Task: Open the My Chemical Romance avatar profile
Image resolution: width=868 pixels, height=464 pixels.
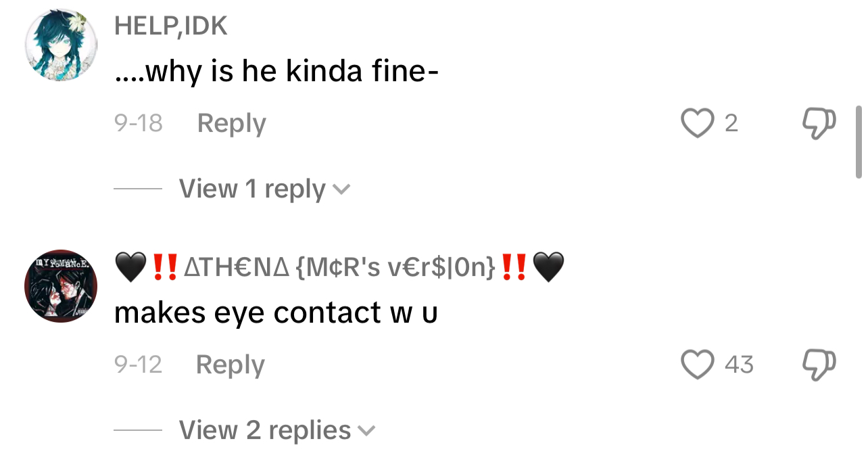Action: coord(61,286)
